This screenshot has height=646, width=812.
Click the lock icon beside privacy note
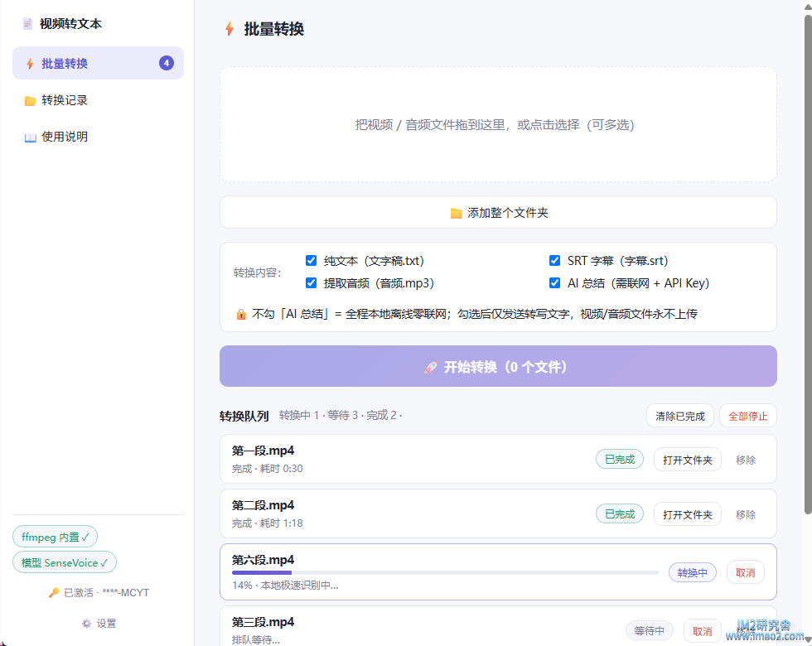click(241, 314)
